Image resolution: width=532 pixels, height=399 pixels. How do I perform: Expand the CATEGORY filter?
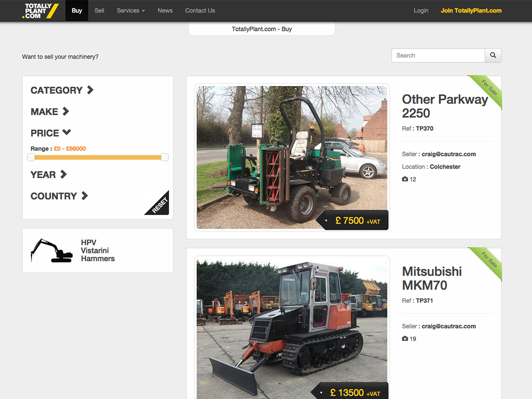coord(62,90)
